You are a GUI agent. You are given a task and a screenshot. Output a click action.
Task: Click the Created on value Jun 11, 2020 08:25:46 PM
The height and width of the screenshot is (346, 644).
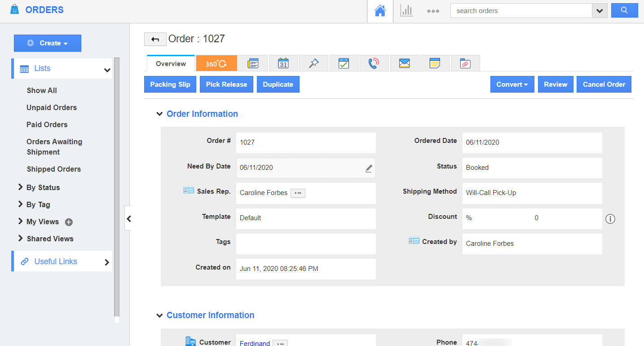point(279,269)
